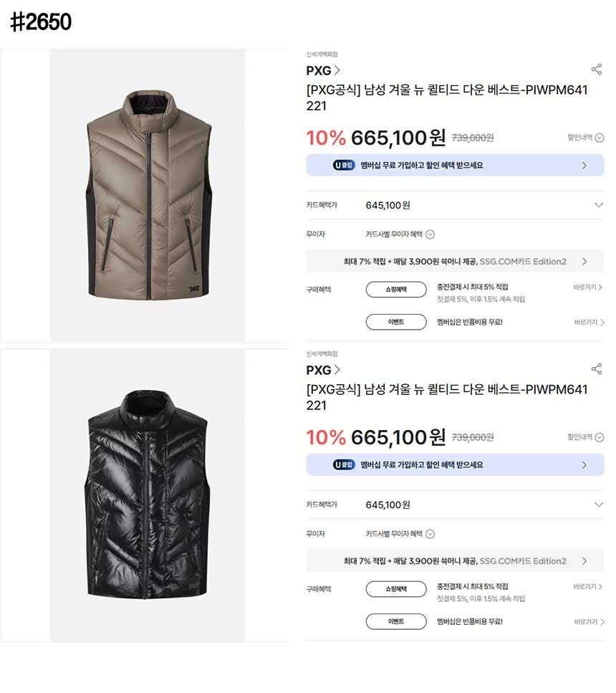The width and height of the screenshot is (616, 693).
Task: Select 이벤트 button in beige vest listing
Action: 396,322
